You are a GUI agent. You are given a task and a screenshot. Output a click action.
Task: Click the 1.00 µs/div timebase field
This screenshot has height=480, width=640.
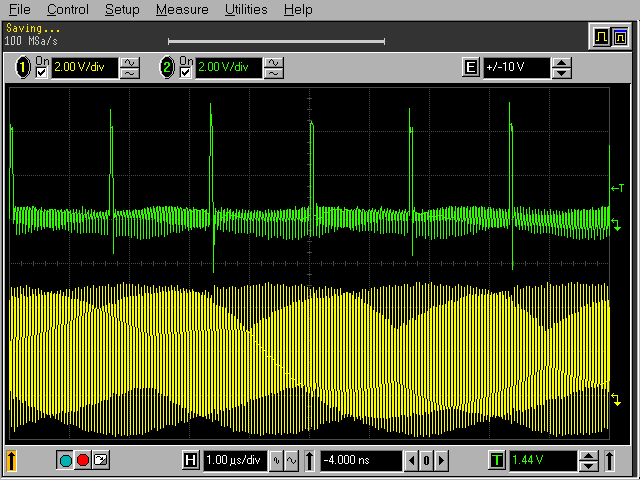pos(235,460)
